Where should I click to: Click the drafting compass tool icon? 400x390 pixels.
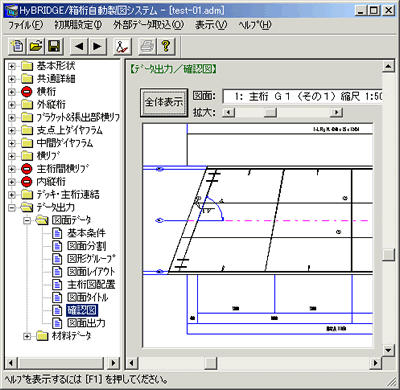pyautogui.click(x=122, y=46)
